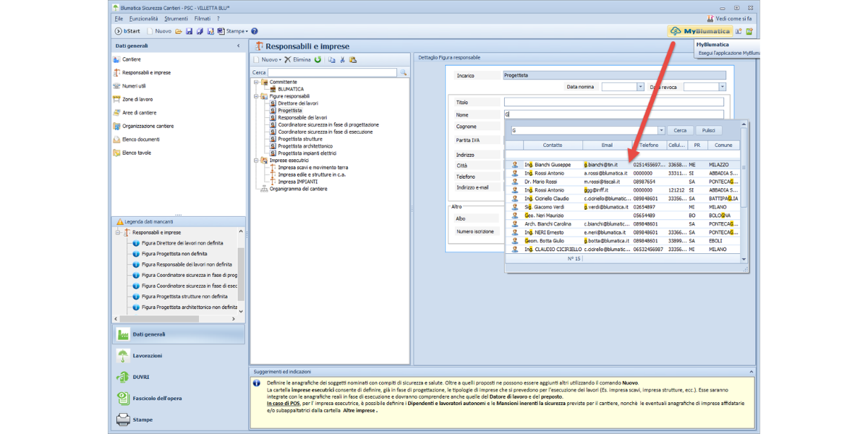Select the Ing. Bianchi Giuseppe contact row
This screenshot has height=434, width=868.
[548, 165]
